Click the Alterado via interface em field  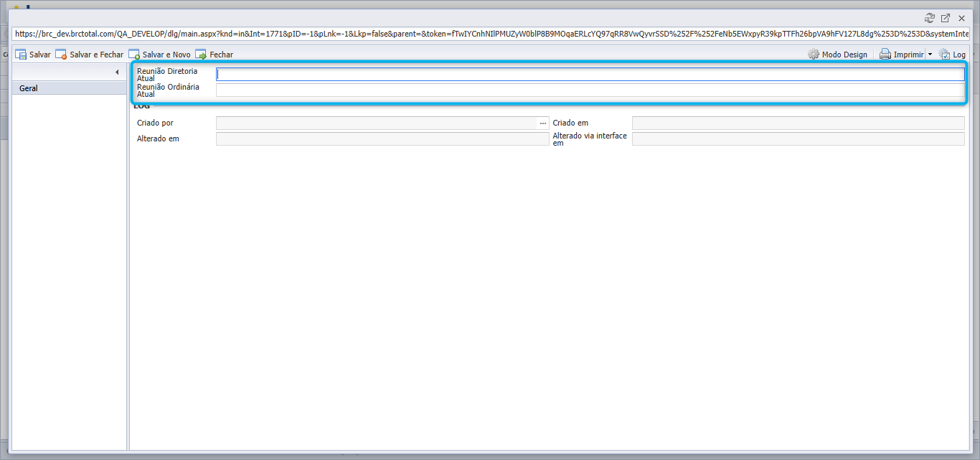[x=798, y=139]
